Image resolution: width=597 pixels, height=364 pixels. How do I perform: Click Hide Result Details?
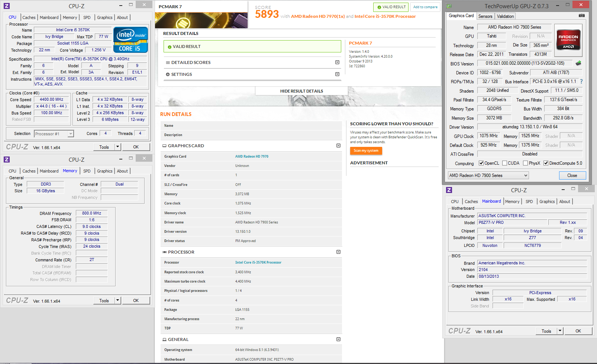[301, 91]
